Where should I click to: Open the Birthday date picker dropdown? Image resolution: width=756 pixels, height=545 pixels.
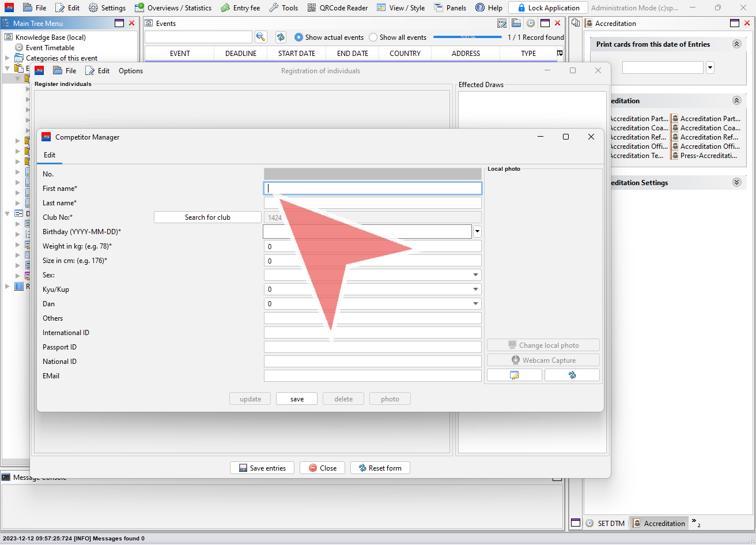tap(477, 232)
